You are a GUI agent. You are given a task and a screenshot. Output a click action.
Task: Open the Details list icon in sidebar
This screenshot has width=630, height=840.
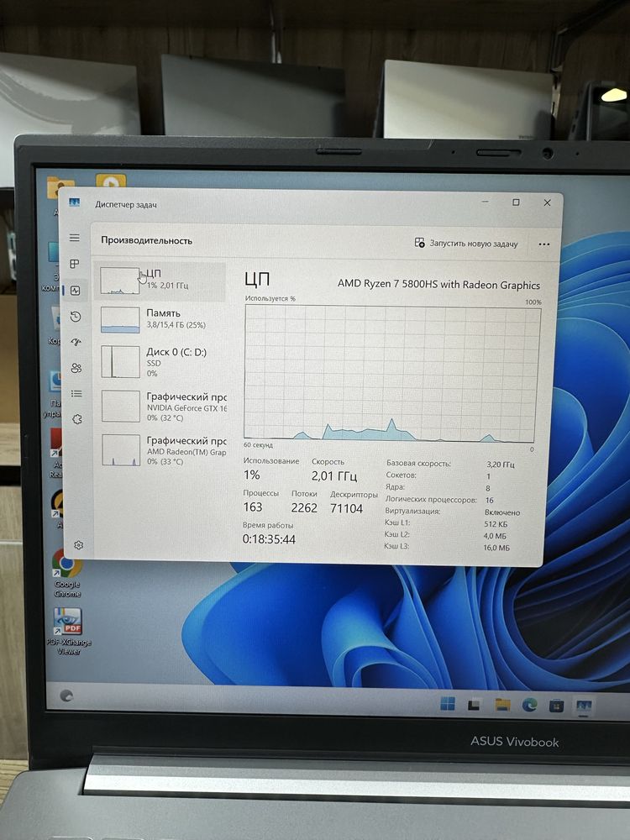pos(76,394)
